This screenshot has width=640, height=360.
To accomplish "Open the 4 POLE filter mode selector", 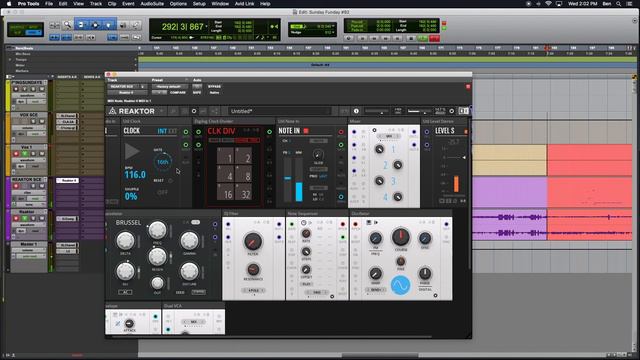I will point(253,291).
